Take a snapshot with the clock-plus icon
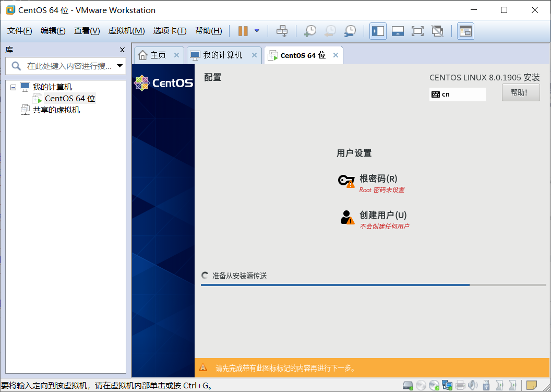The width and height of the screenshot is (551, 392). [x=310, y=31]
